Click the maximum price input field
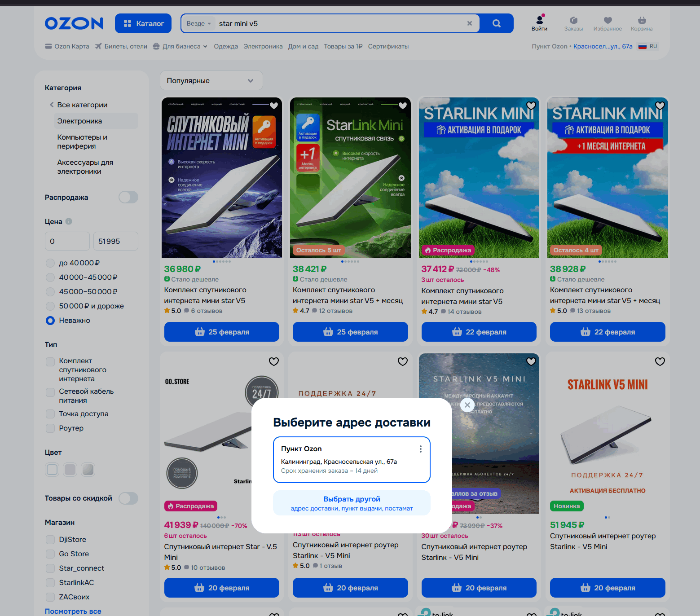Viewport: 700px width, 616px height. (x=116, y=241)
